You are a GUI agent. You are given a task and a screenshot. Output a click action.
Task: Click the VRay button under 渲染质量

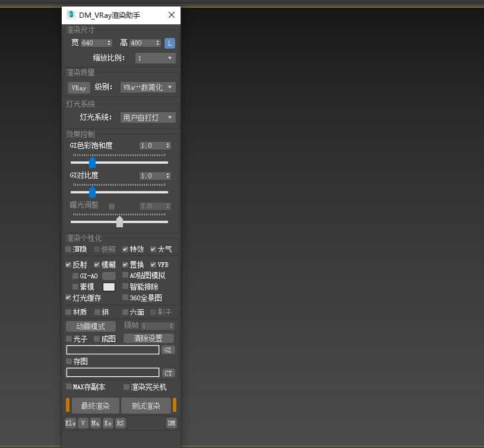tap(79, 88)
